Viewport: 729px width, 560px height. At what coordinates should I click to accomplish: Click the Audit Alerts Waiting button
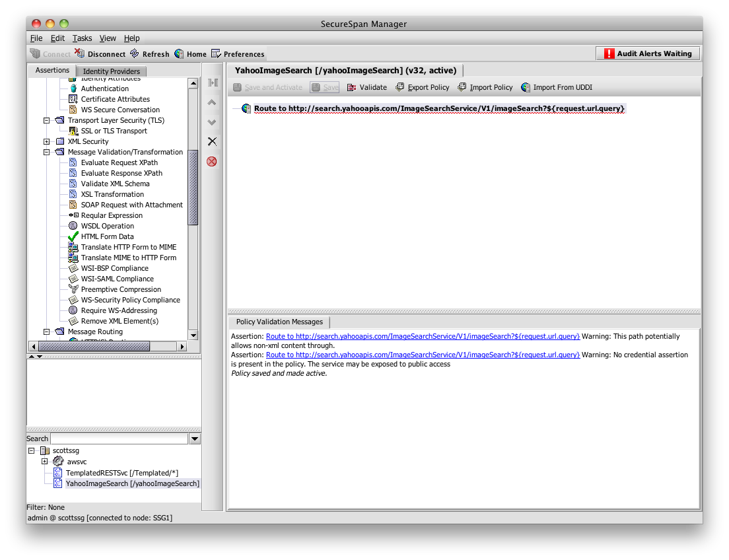coord(647,53)
